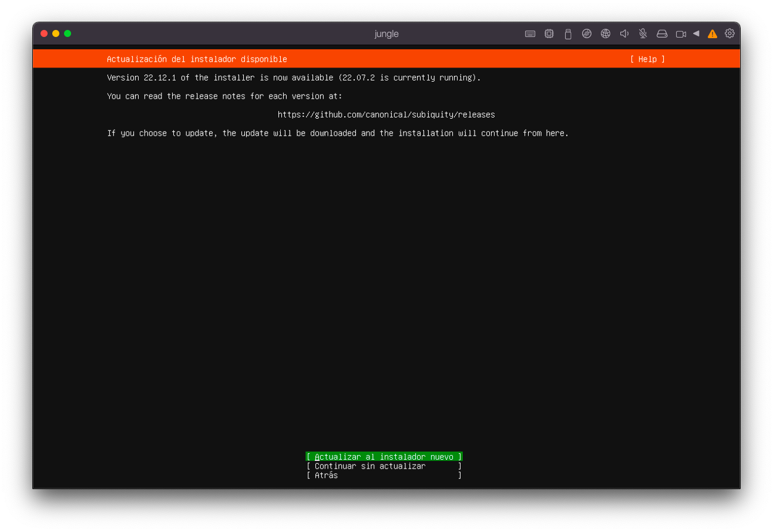Click the sound speaker icon
This screenshot has height=532, width=773.
coord(624,34)
